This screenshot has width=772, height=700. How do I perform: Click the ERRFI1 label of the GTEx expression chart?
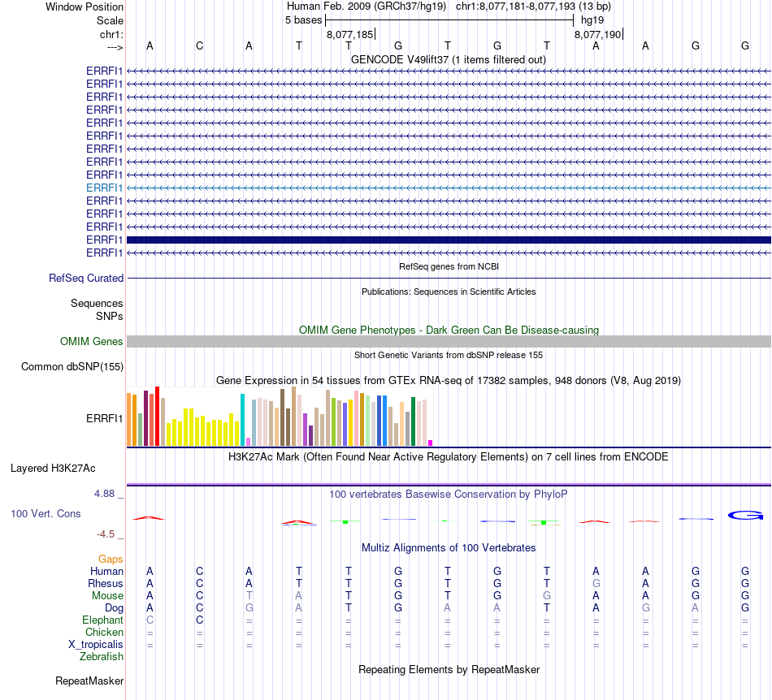(104, 419)
